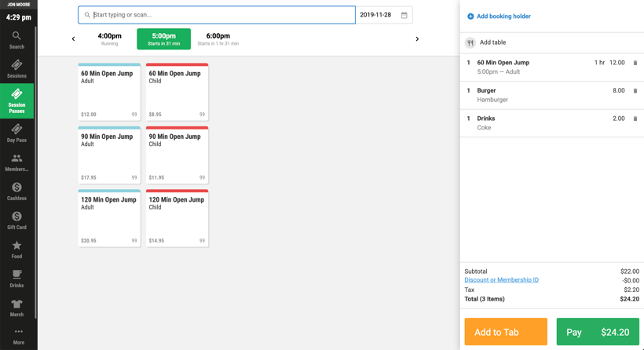Select the 4:00pm session tab

[110, 39]
